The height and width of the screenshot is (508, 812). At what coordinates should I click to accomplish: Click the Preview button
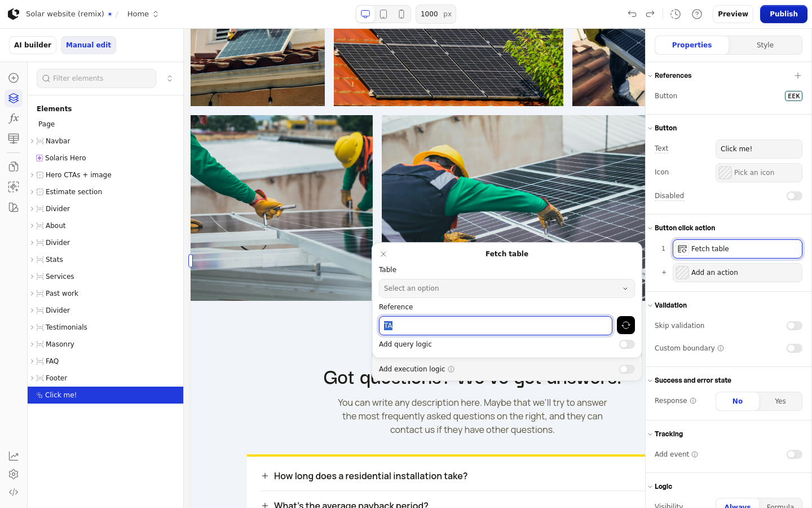(x=733, y=14)
